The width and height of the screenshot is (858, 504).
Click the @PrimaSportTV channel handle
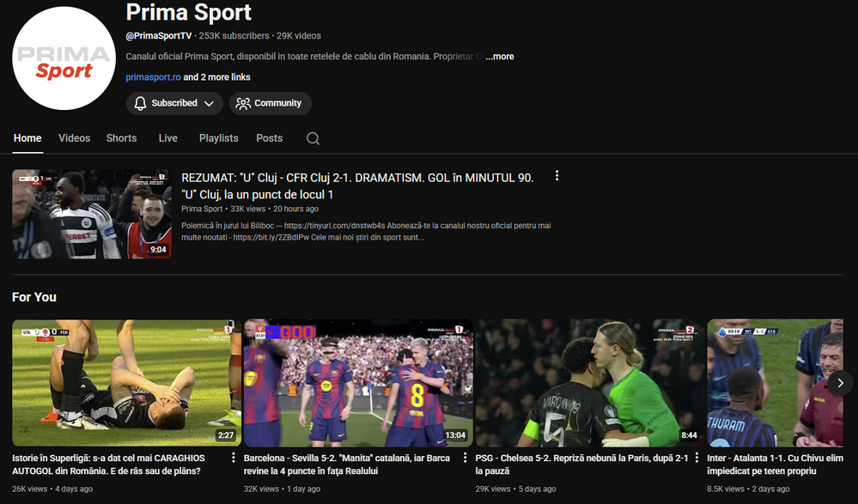coord(159,36)
